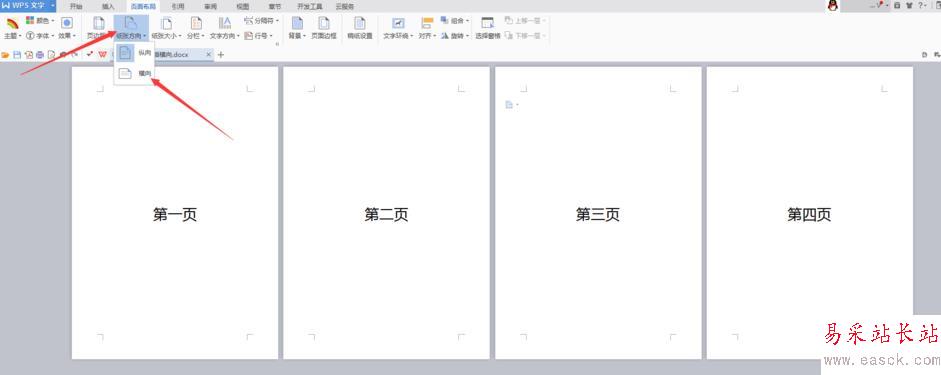Viewport: 941px width, 375px height.
Task: Click the print preview quick-access icon
Action: [52, 55]
